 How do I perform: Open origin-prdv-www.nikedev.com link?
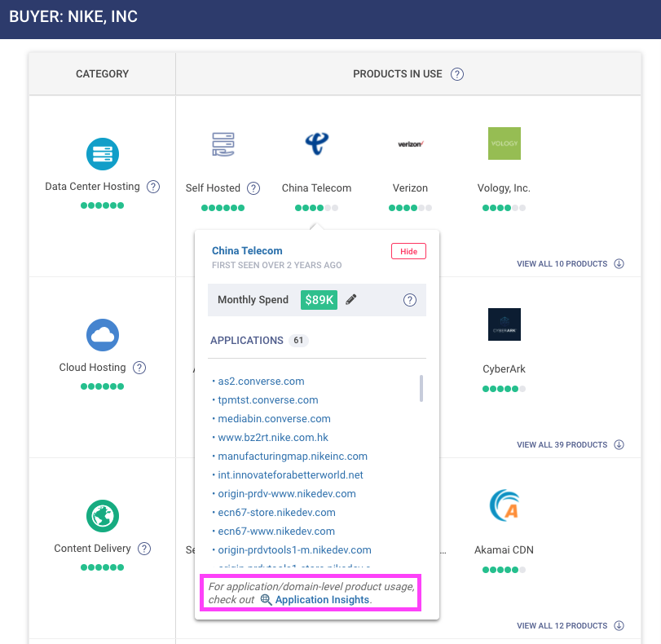coord(287,494)
